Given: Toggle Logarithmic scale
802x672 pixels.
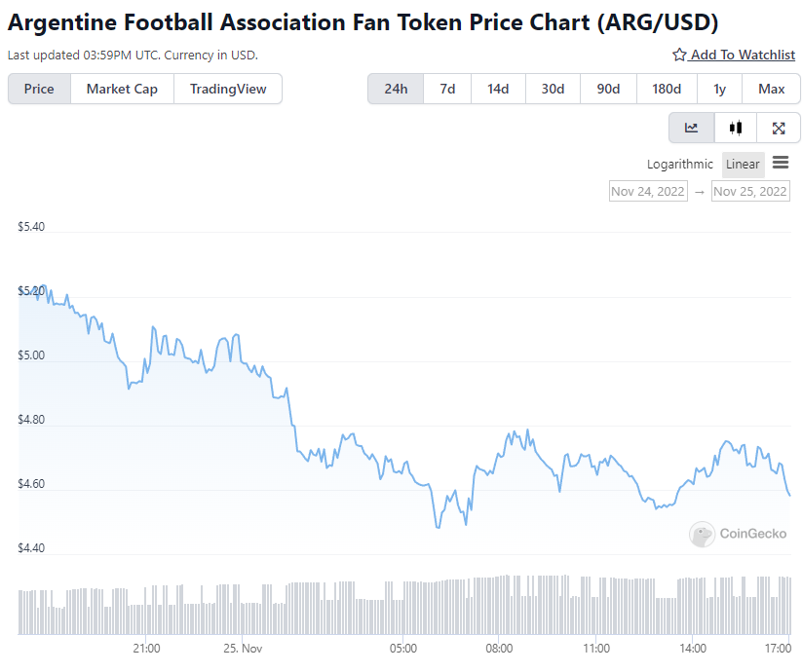Looking at the screenshot, I should pyautogui.click(x=680, y=164).
